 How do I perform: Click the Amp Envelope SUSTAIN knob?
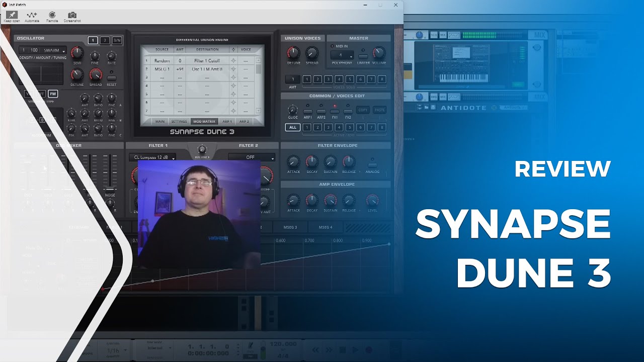click(x=330, y=201)
